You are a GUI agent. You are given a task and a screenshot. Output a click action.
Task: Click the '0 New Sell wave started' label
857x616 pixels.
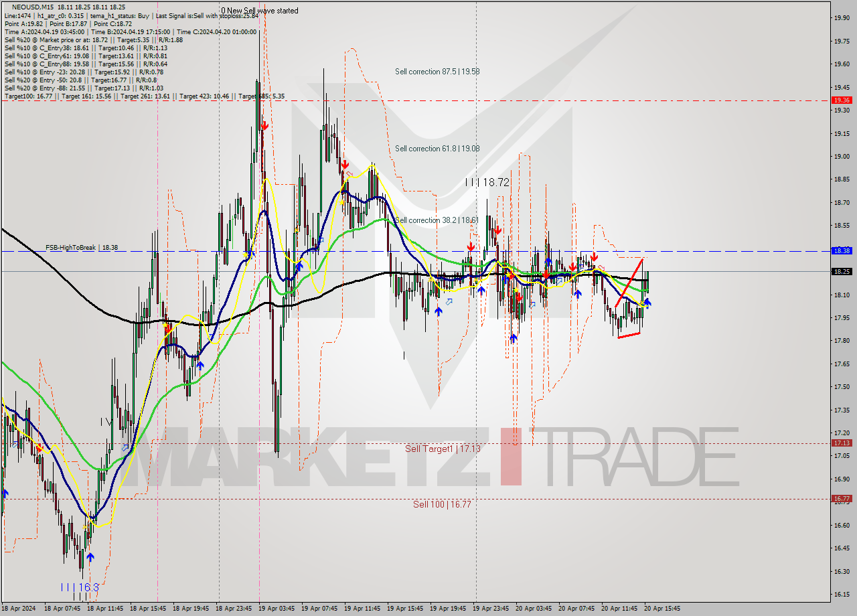[260, 11]
